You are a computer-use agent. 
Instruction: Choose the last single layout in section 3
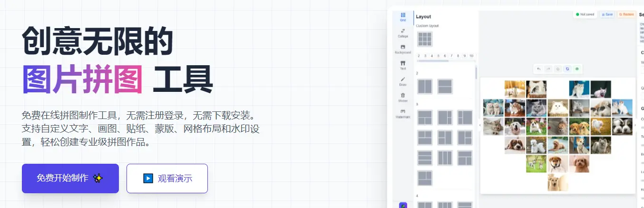point(425,178)
